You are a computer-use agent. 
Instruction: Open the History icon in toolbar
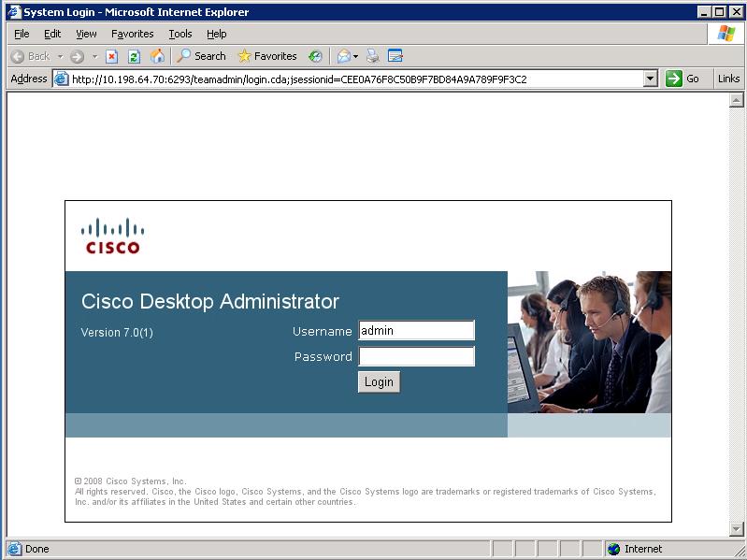tap(315, 57)
